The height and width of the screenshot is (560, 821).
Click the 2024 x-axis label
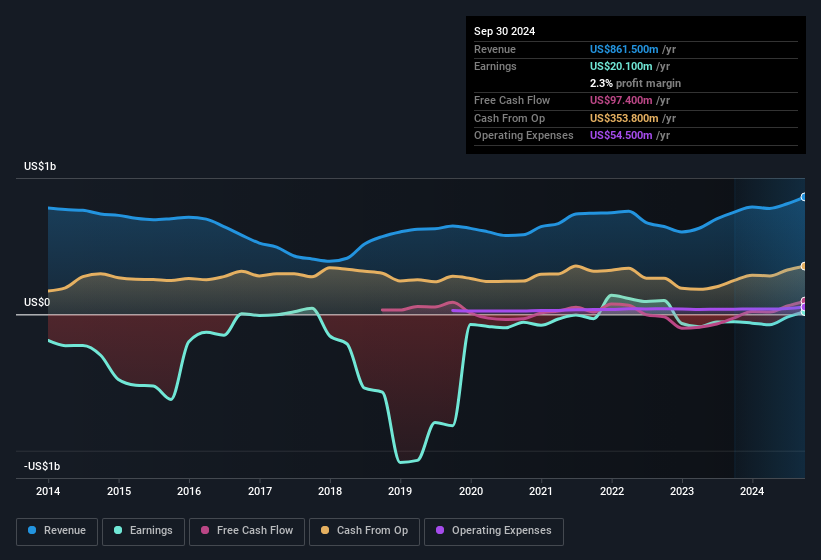752,491
